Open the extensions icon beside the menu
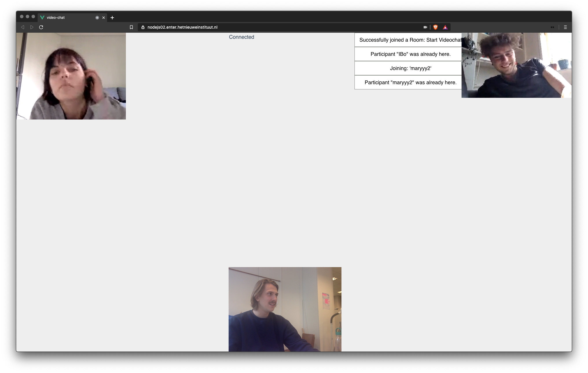The image size is (588, 373). pos(552,27)
